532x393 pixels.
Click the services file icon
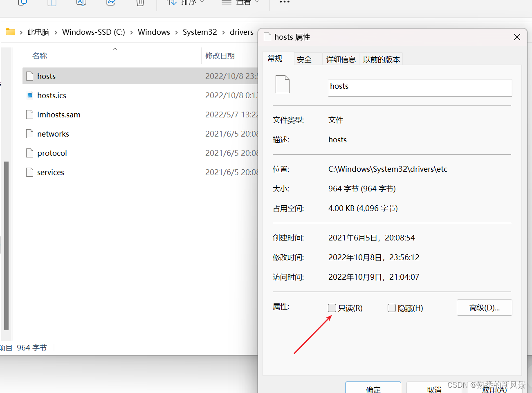29,172
